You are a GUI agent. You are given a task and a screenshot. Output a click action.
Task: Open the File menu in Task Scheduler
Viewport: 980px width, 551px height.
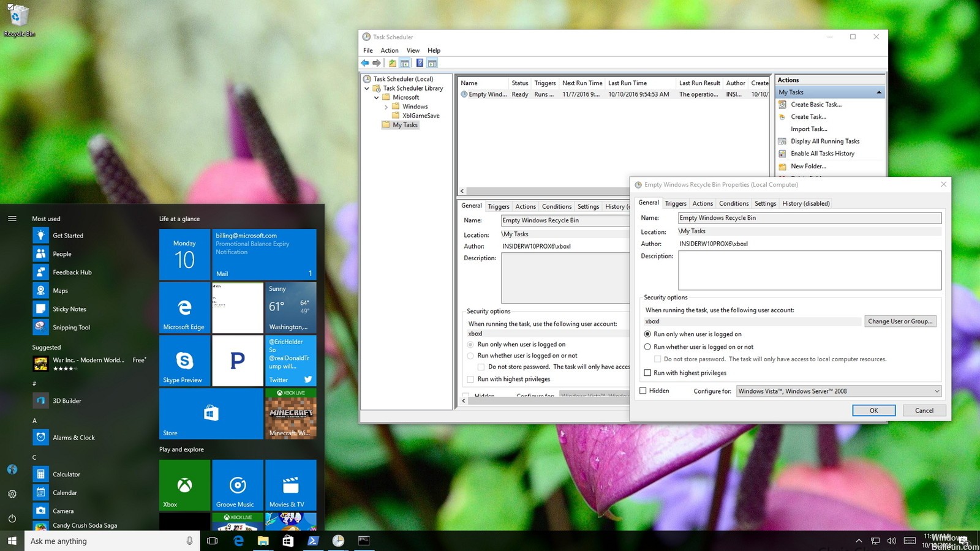pyautogui.click(x=368, y=50)
